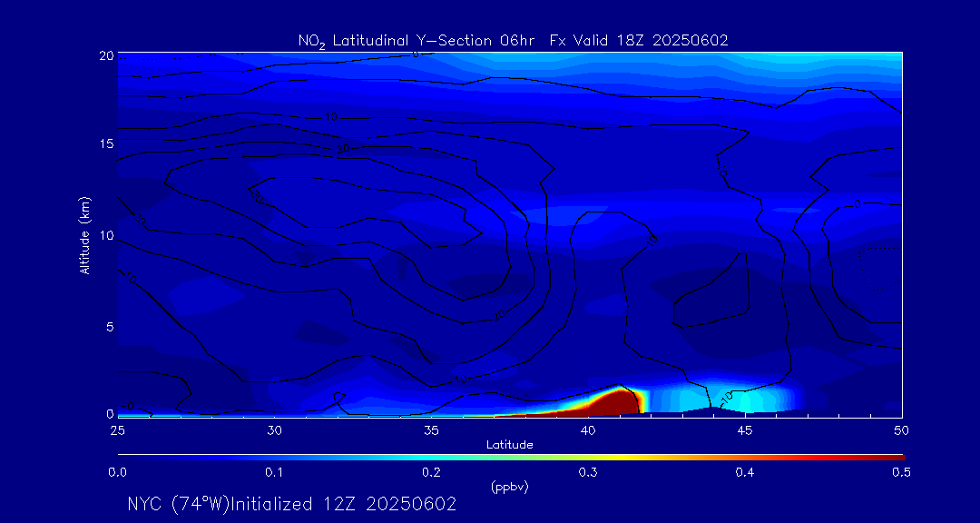
Task: Click the 0.3 colorbar scale label
Action: 588,472
